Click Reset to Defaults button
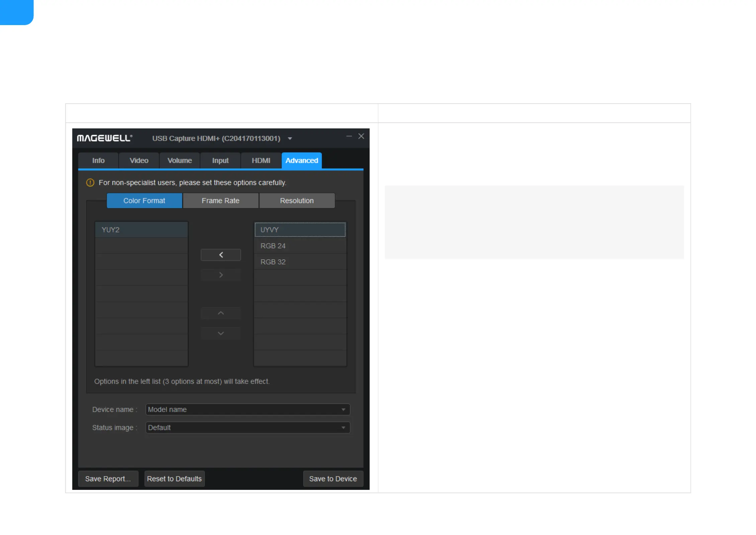This screenshot has width=756, height=535. (174, 478)
